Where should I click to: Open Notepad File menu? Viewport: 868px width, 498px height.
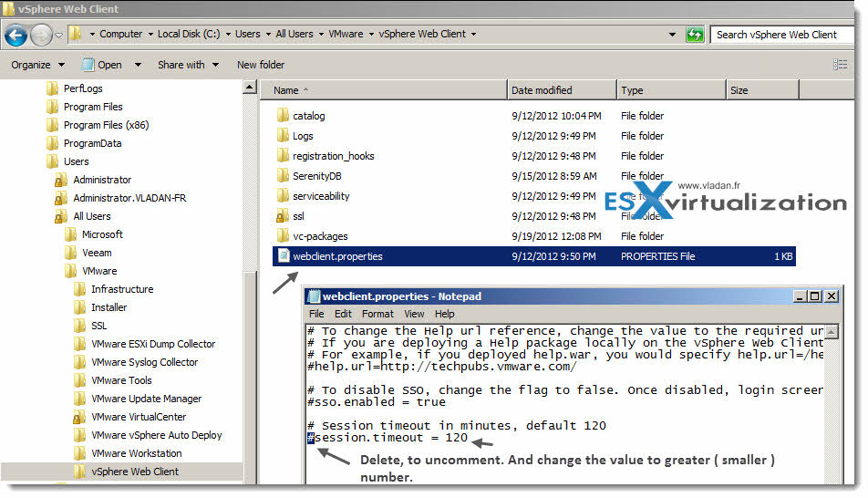pyautogui.click(x=316, y=314)
